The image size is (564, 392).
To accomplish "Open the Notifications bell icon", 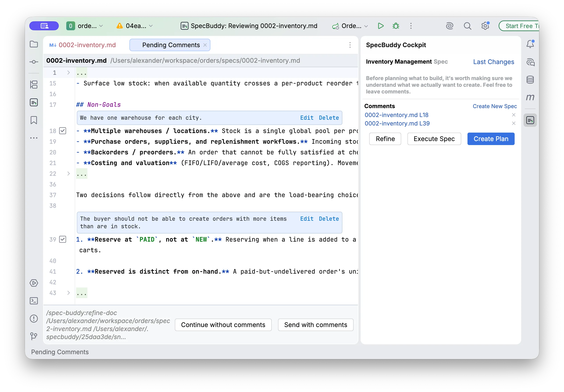I will [x=530, y=44].
